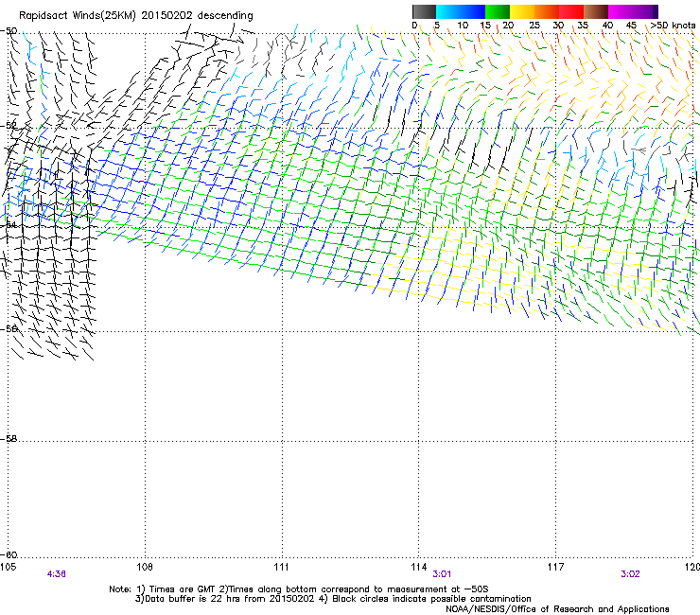Click the note 'Data buffer is 22 hrs'
Image resolution: width=700 pixels, height=615 pixels.
(191, 599)
